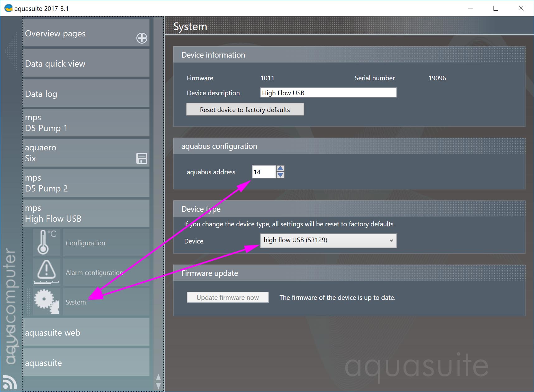Increase the aquabus address value
This screenshot has height=392, width=534.
click(280, 168)
